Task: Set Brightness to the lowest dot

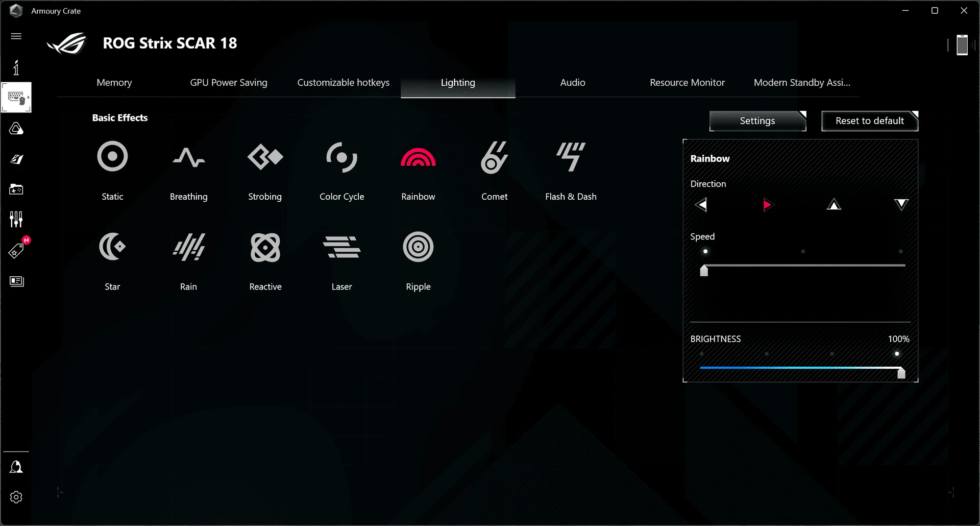Action: click(x=702, y=353)
